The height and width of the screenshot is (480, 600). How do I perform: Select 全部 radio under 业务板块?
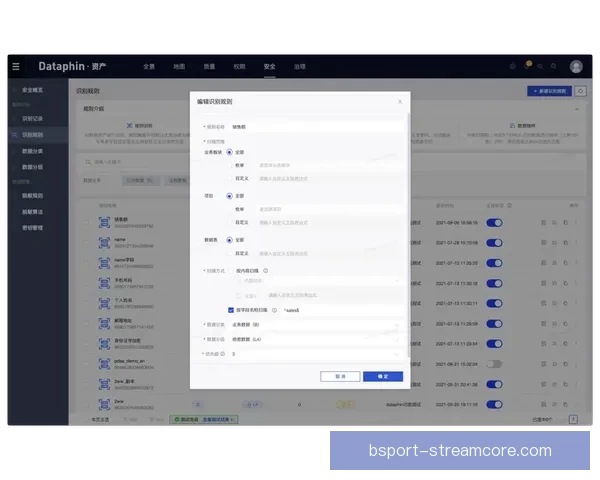[230, 152]
